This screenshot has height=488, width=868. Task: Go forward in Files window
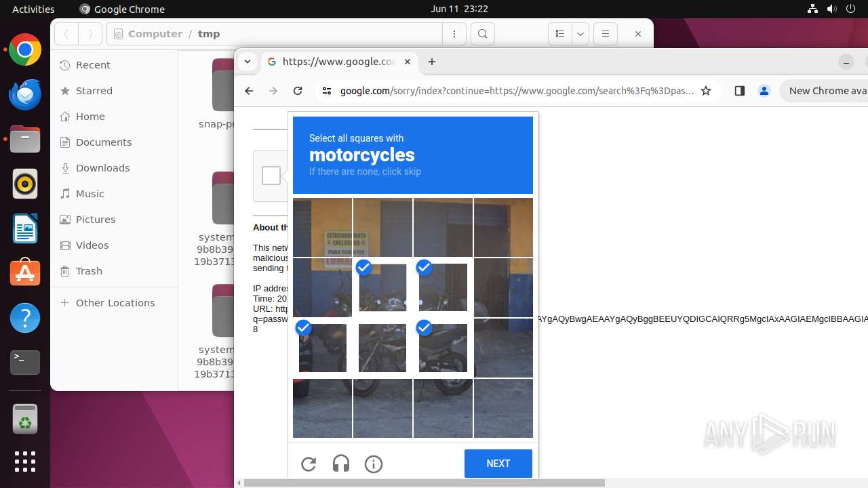[x=90, y=34]
